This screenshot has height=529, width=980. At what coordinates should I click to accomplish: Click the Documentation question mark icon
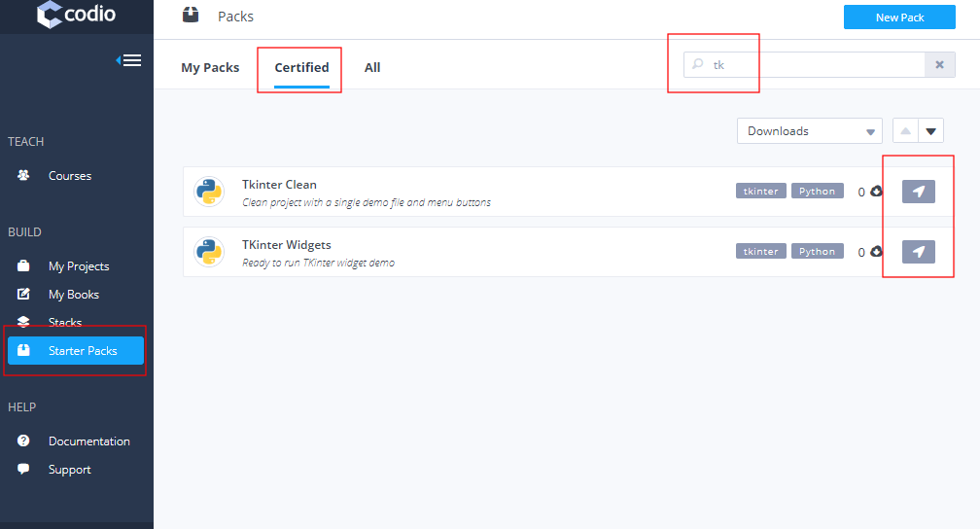[x=23, y=441]
